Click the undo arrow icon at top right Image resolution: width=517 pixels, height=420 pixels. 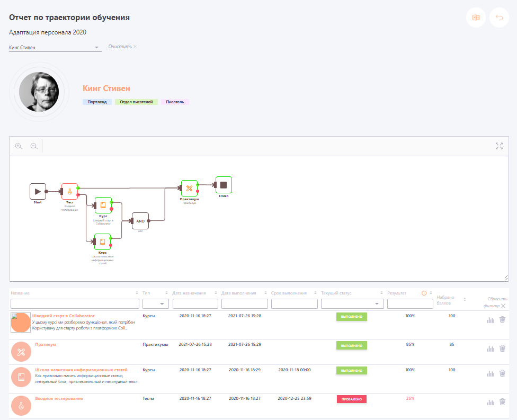coord(498,17)
